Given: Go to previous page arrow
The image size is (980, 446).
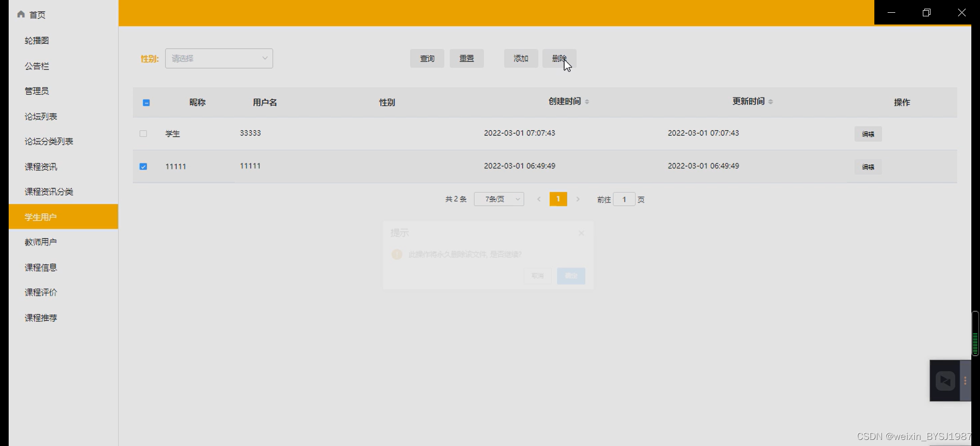Looking at the screenshot, I should point(539,199).
